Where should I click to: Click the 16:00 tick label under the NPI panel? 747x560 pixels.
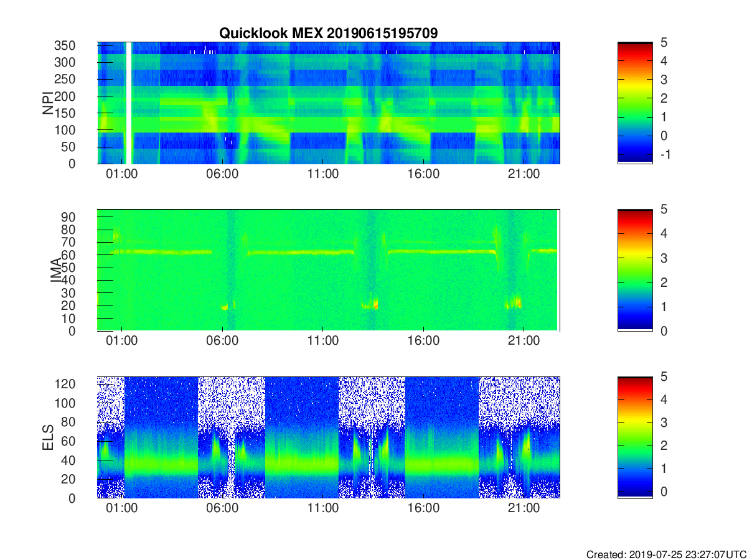coord(424,174)
